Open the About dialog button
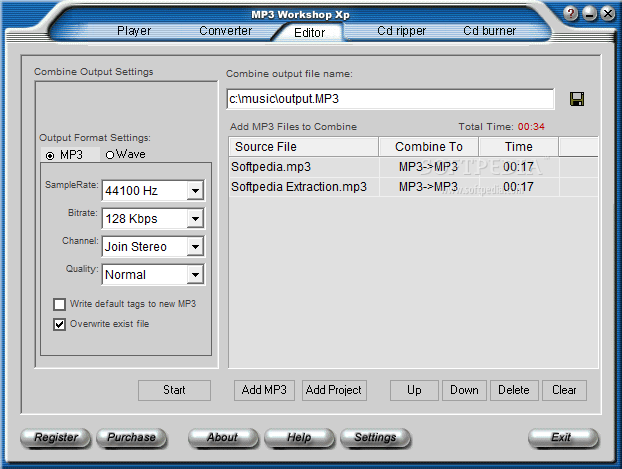Image resolution: width=622 pixels, height=469 pixels. [x=223, y=438]
